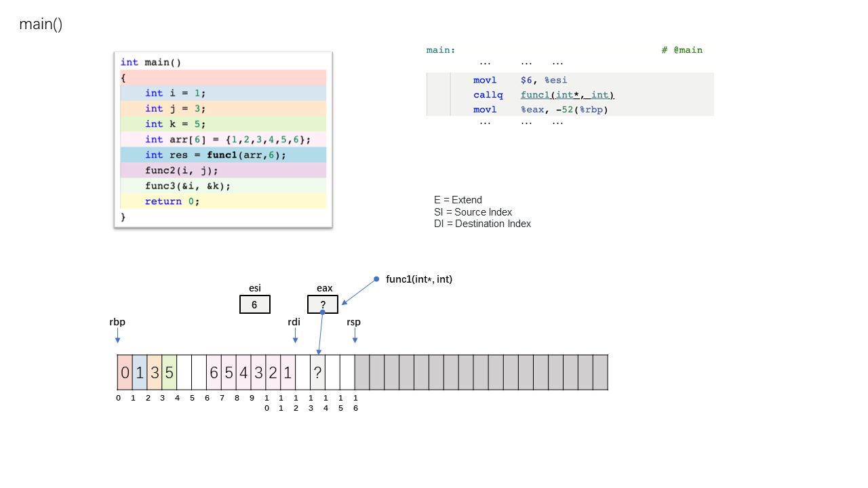Click the "rdi" pointer label
Image resolution: width=868 pixels, height=488 pixels.
click(x=294, y=322)
